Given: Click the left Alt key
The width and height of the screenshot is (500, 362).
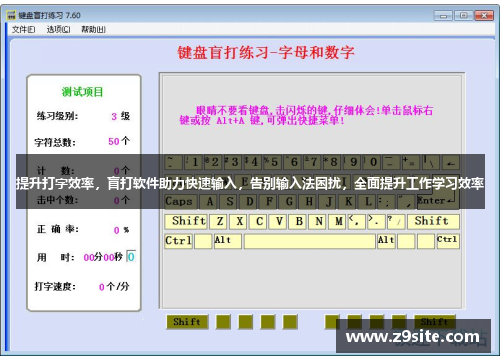Looking at the screenshot, I should click(228, 241).
